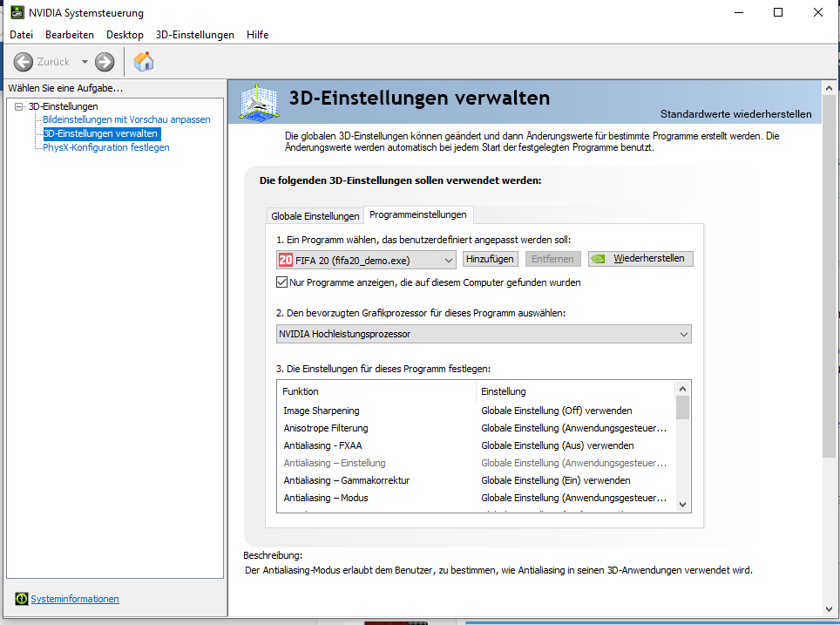Viewport: 840px width, 625px height.
Task: Select the Anisotrope Filterung row
Action: click(x=475, y=428)
